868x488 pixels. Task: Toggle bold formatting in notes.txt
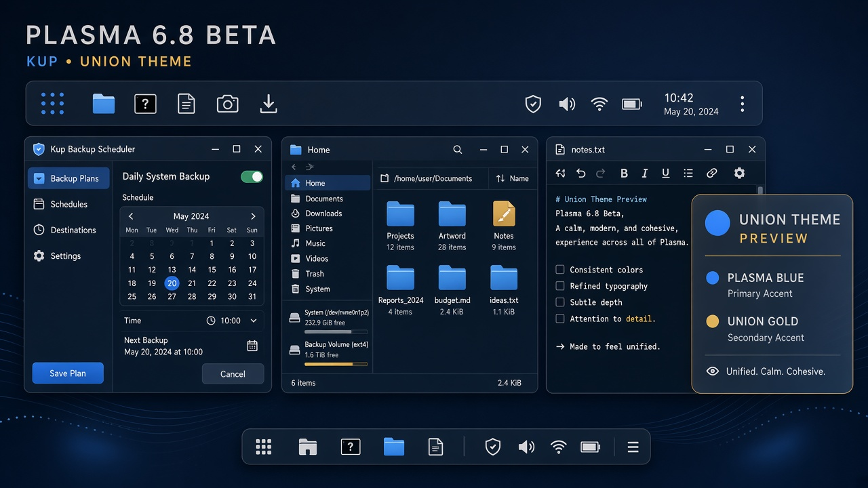pyautogui.click(x=624, y=174)
